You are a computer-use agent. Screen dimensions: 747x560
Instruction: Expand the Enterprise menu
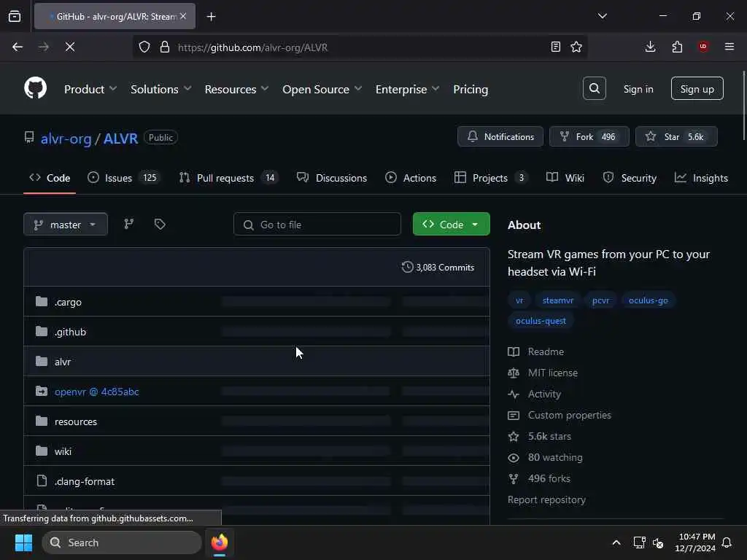pos(407,89)
